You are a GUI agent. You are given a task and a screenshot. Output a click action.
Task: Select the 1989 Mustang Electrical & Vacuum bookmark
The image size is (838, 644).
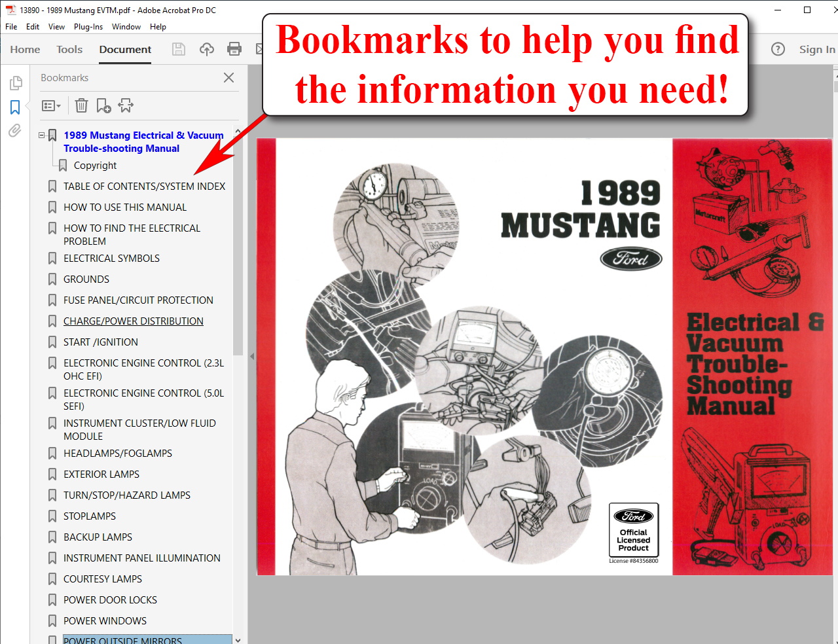click(143, 142)
